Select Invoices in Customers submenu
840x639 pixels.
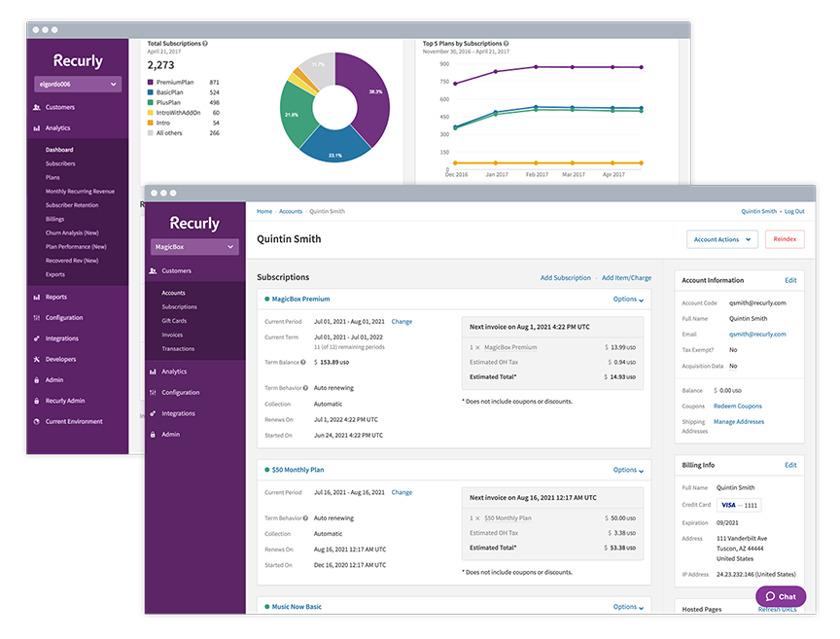[x=172, y=335]
